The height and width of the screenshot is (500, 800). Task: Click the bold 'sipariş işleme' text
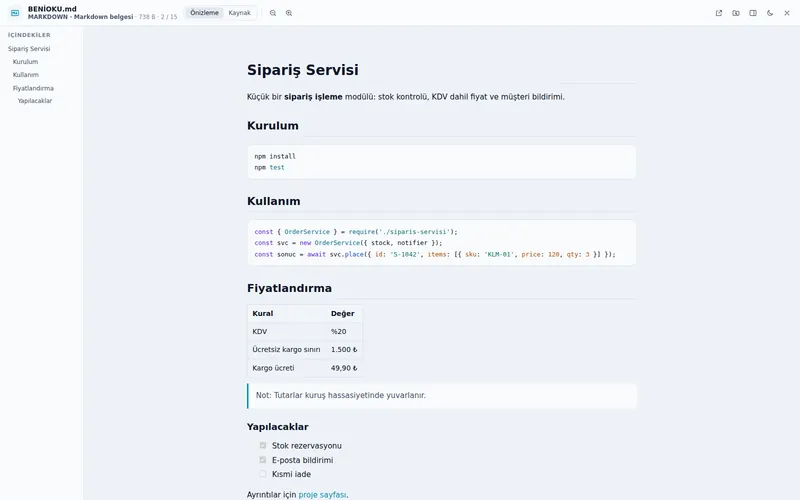313,96
